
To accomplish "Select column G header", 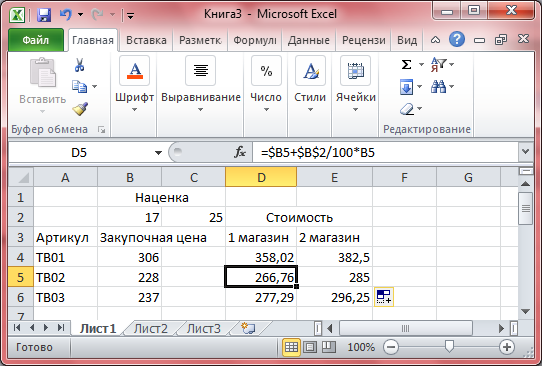I will 468,177.
